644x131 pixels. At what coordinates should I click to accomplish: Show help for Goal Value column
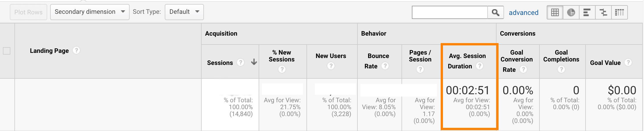[x=628, y=62]
